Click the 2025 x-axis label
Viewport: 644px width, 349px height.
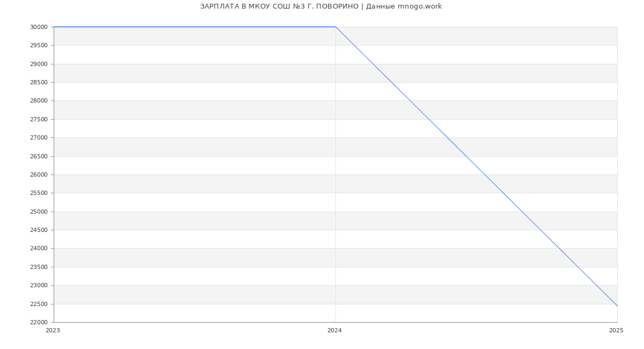click(x=616, y=331)
